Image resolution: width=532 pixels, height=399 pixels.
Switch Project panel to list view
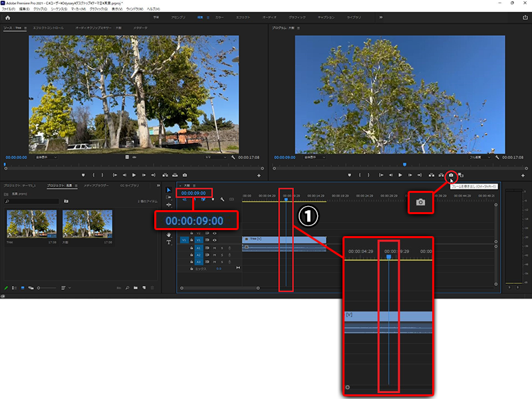(14, 288)
